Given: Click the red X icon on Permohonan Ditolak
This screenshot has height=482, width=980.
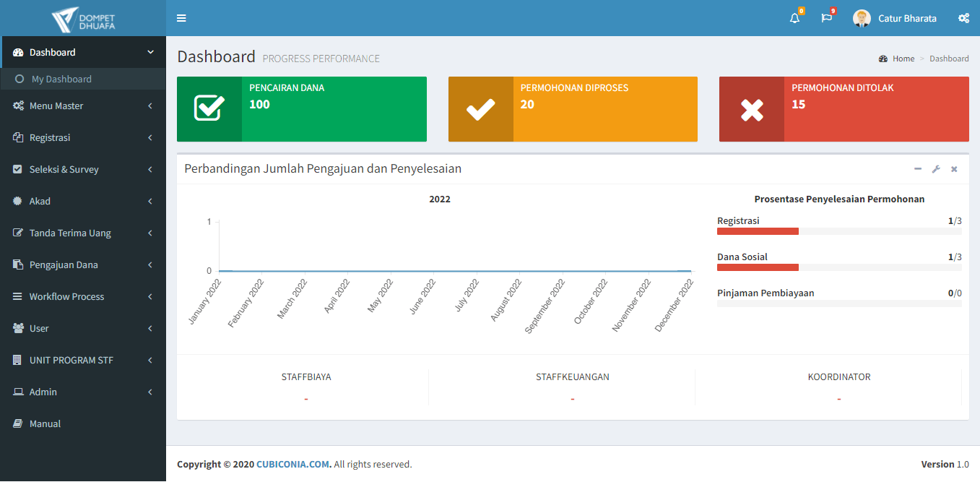Looking at the screenshot, I should tap(752, 109).
